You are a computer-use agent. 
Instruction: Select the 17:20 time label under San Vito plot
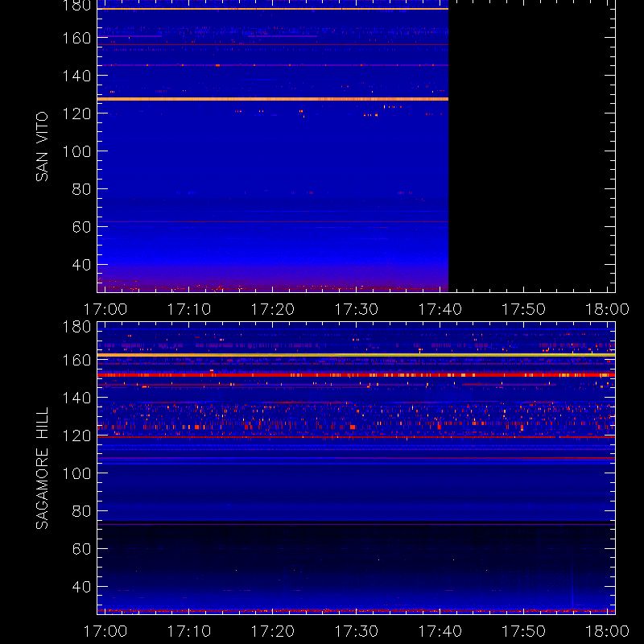pyautogui.click(x=273, y=309)
